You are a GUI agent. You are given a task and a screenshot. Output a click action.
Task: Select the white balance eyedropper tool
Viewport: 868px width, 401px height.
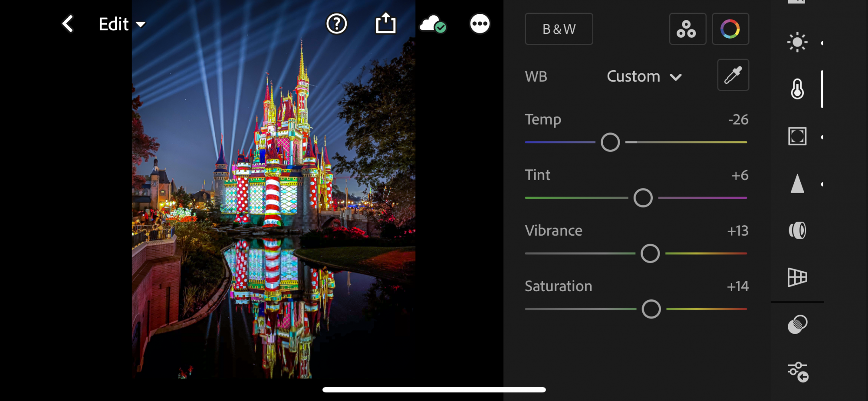[x=733, y=75]
